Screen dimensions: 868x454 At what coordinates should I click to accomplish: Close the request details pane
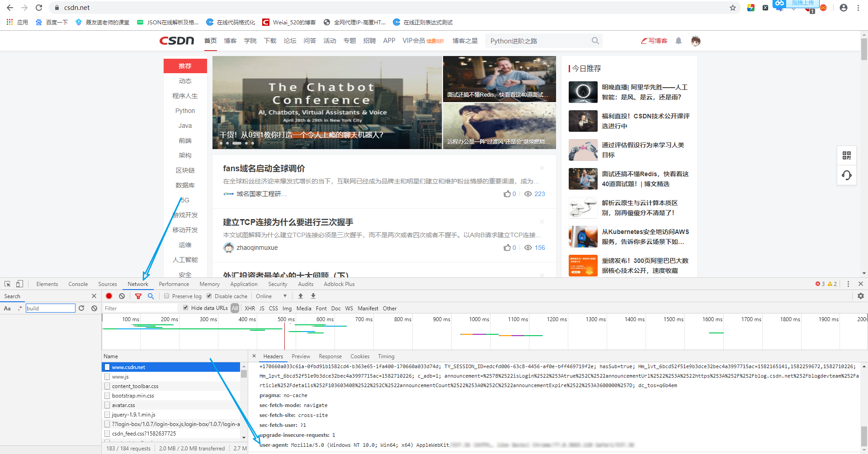click(x=254, y=356)
